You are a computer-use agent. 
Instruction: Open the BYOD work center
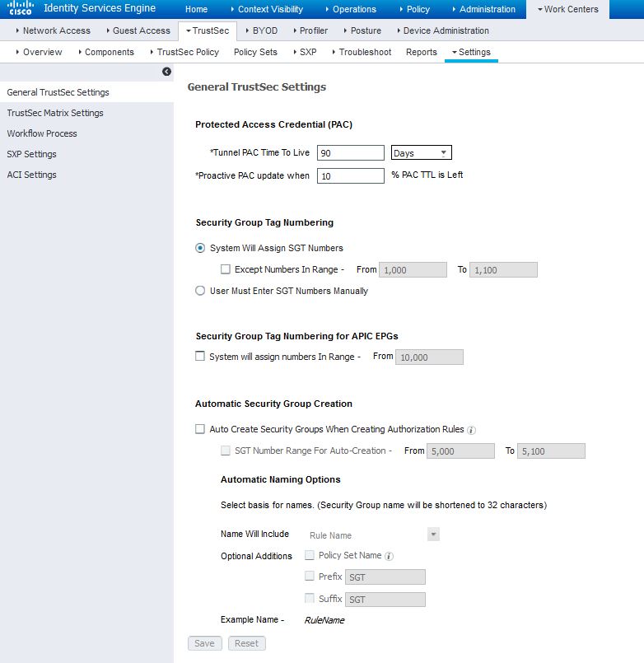[x=261, y=30]
